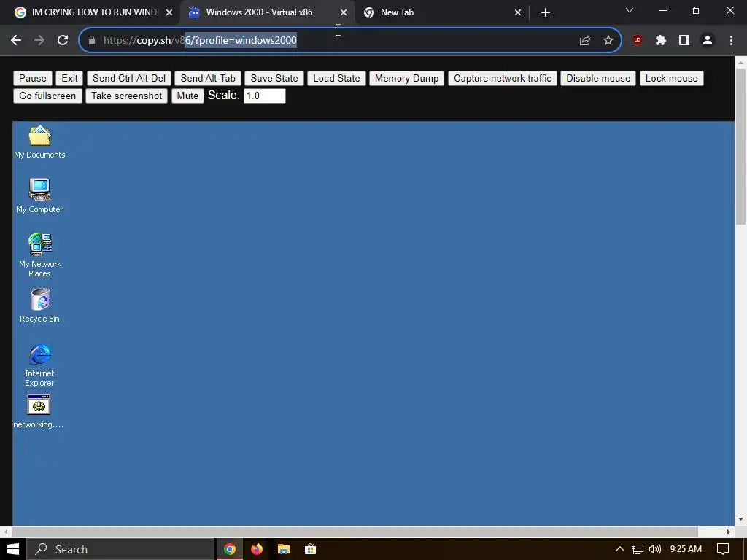Open the volume icon in system tray
This screenshot has width=747, height=560.
(x=655, y=549)
